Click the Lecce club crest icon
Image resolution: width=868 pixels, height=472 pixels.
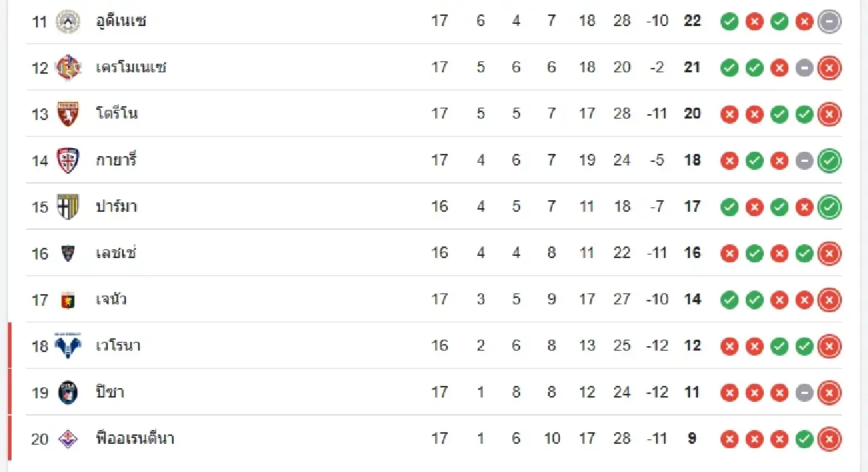coord(68,253)
